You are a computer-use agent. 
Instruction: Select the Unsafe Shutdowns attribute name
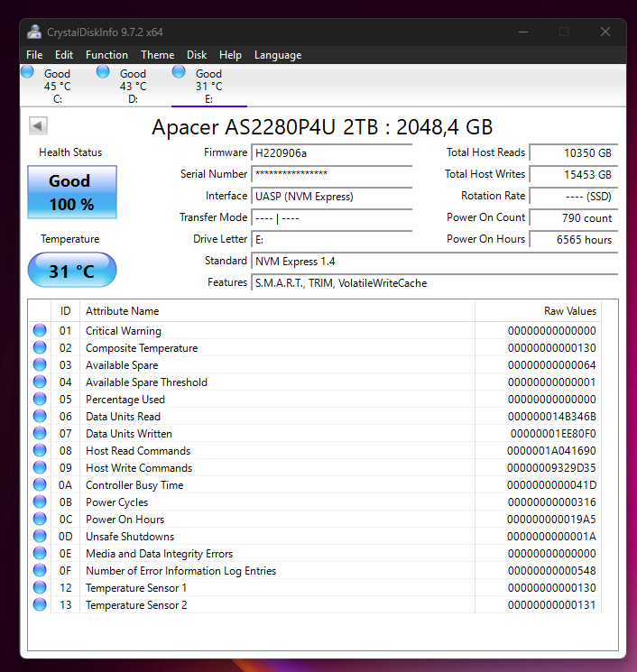pos(130,537)
